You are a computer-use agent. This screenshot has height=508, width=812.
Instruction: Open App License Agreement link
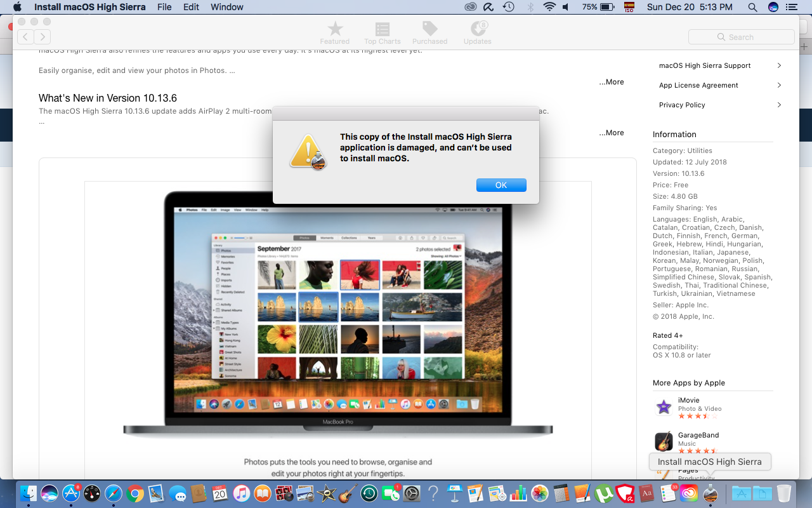698,85
